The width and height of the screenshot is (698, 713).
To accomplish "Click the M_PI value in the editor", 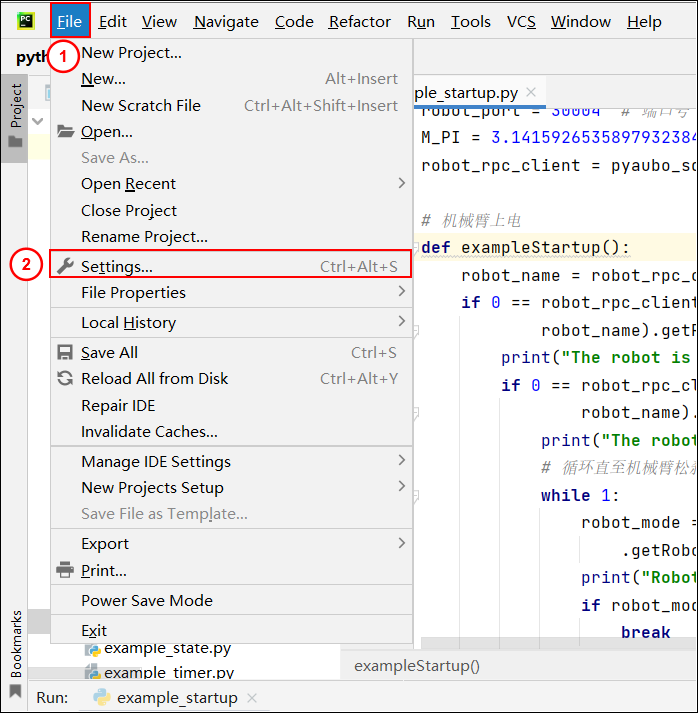I will click(x=593, y=137).
